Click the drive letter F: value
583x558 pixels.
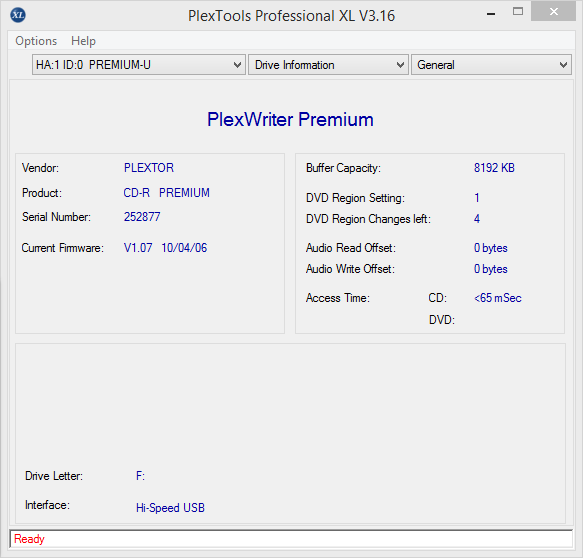click(x=140, y=476)
